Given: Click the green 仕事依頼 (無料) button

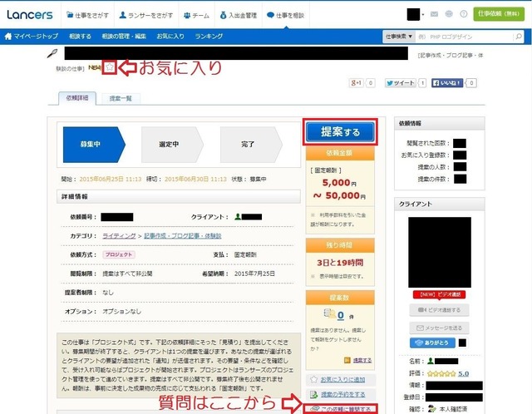Looking at the screenshot, I should coord(499,14).
